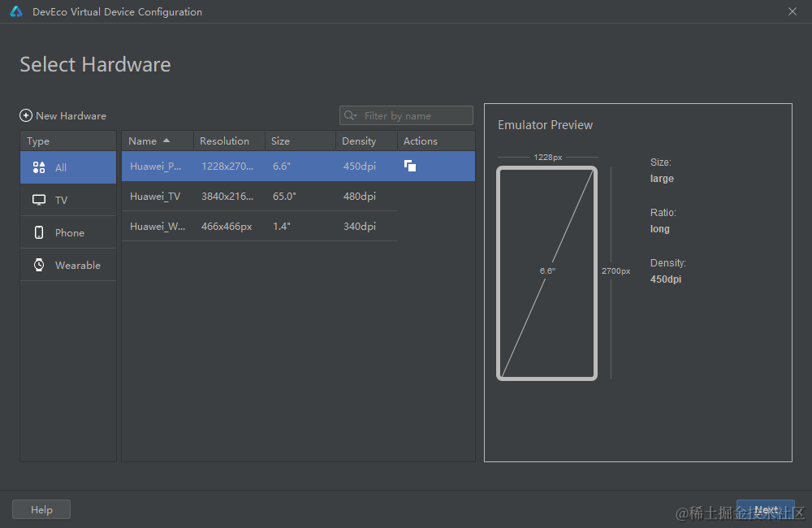
Task: Select the All grid icon in Type list
Action: 39,167
